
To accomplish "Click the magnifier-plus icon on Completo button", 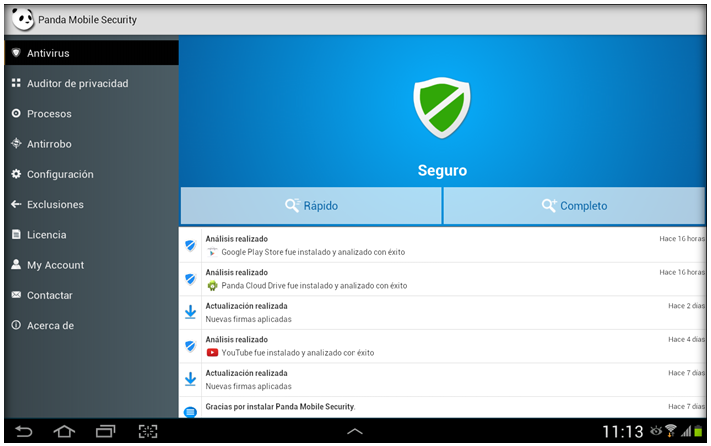I will coord(549,205).
